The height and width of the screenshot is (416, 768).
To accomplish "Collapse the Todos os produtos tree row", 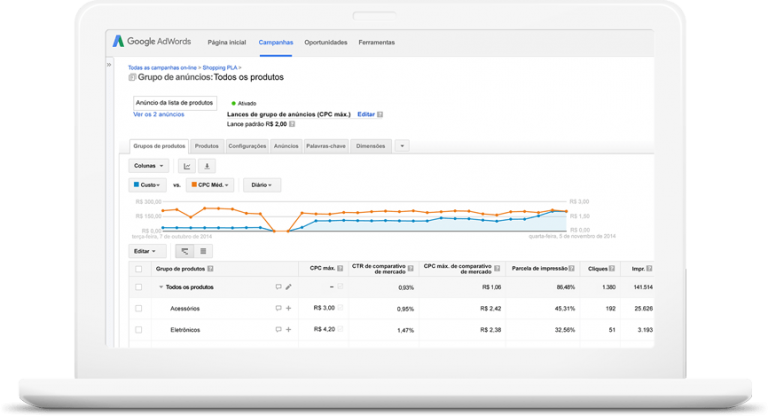I will (x=161, y=287).
